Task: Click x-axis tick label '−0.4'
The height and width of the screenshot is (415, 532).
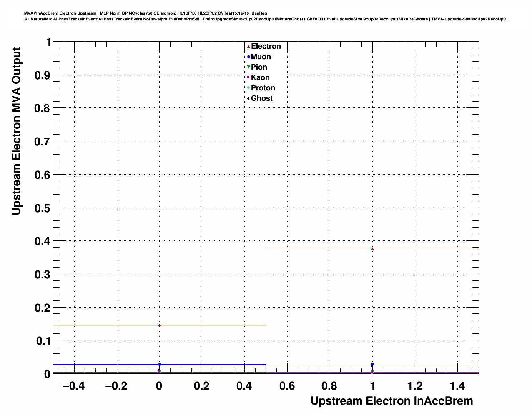Action: click(74, 386)
